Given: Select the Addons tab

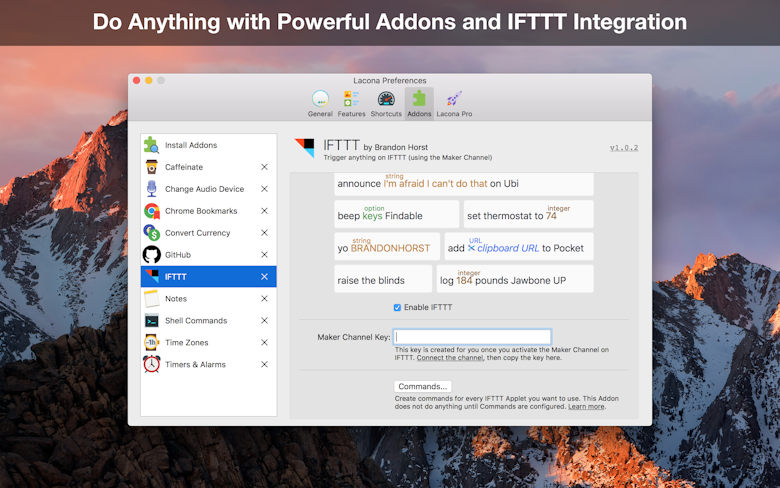Looking at the screenshot, I should (419, 103).
